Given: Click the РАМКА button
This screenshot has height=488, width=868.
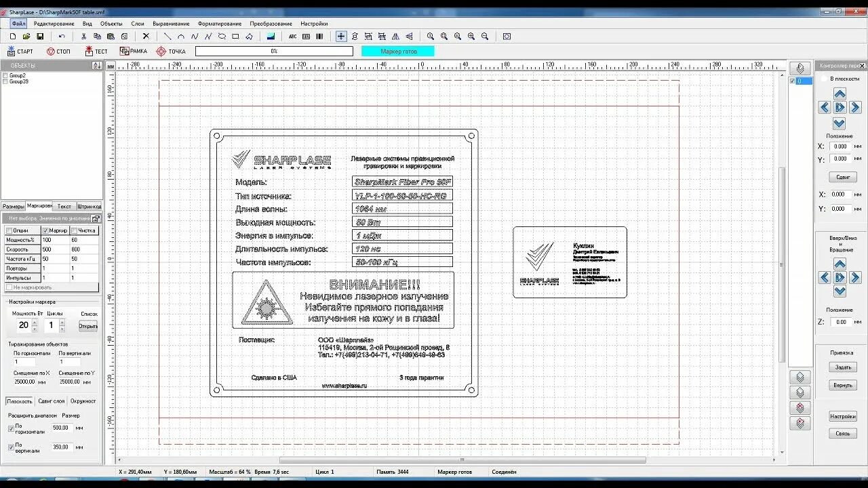Looking at the screenshot, I should pos(134,52).
